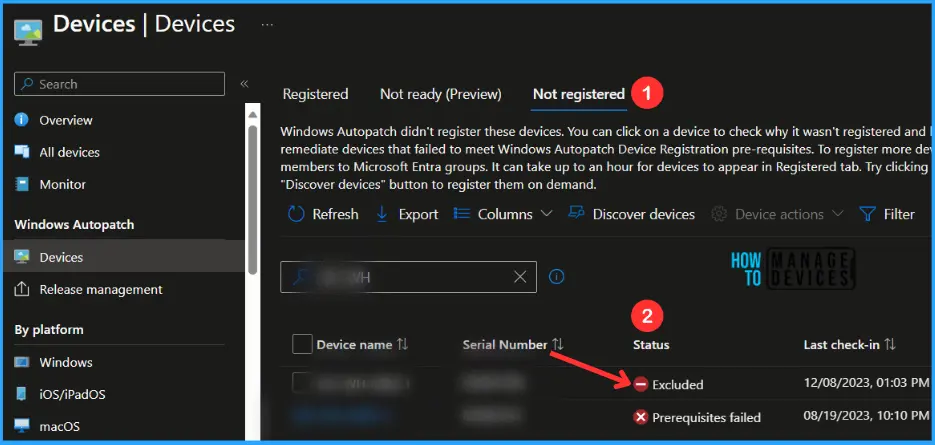Click the macOS monitor icon

[22, 426]
